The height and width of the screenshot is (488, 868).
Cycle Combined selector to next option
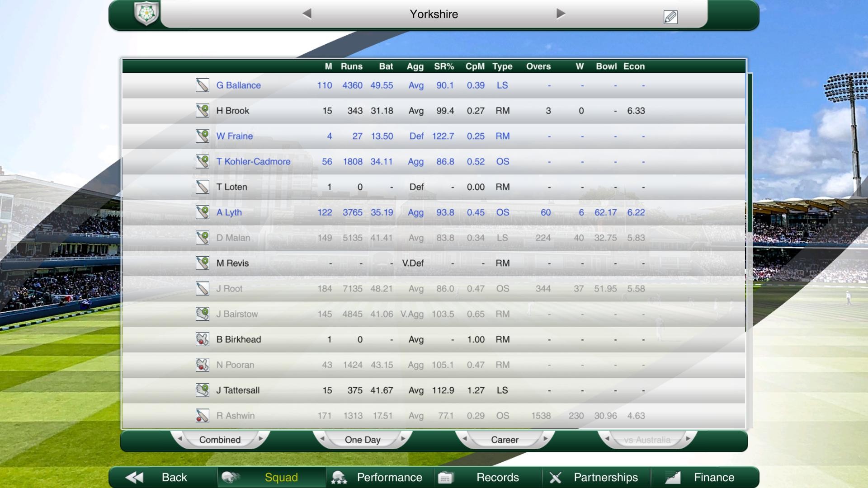click(260, 439)
